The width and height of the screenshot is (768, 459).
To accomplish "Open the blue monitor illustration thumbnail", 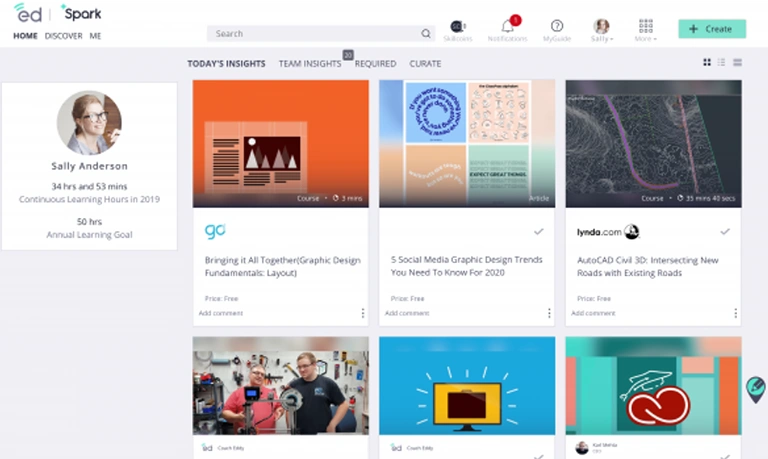I will [x=467, y=386].
